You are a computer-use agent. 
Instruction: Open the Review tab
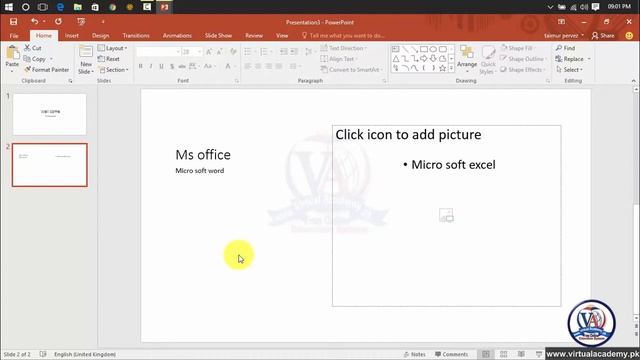(254, 36)
